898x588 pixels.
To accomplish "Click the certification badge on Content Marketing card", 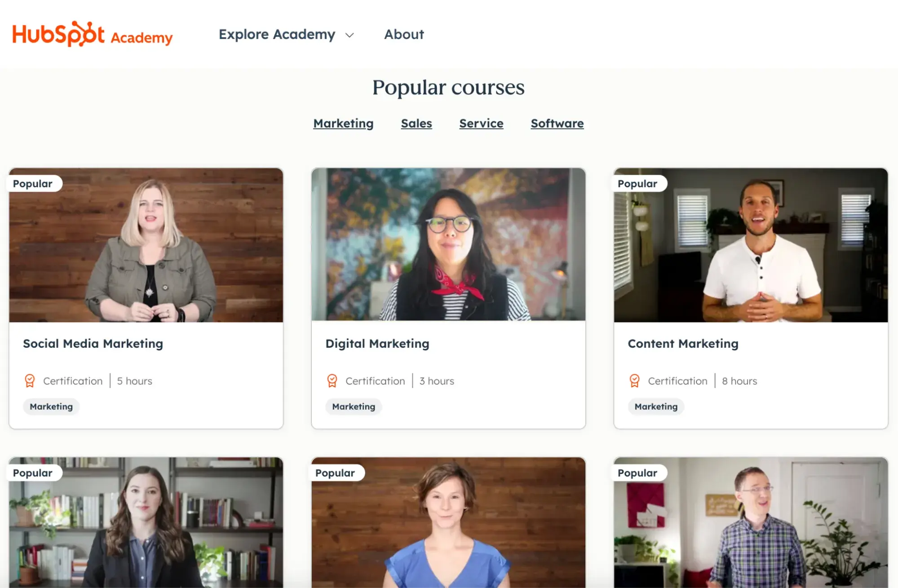I will (635, 380).
